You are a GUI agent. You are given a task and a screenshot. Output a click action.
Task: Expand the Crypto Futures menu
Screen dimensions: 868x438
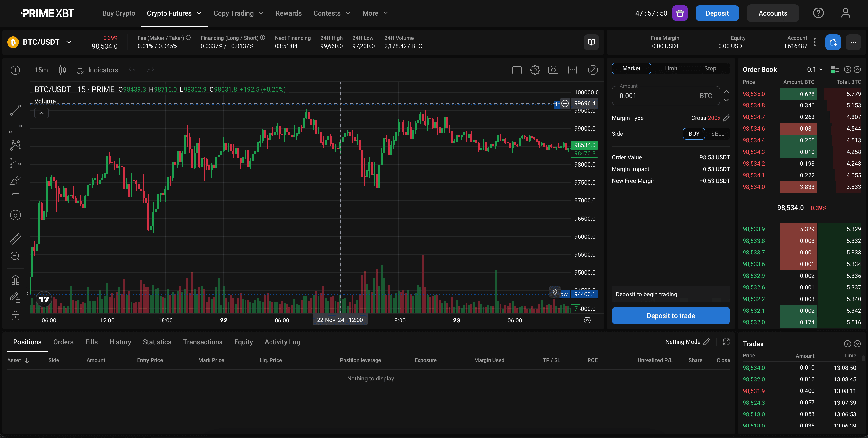pyautogui.click(x=174, y=13)
